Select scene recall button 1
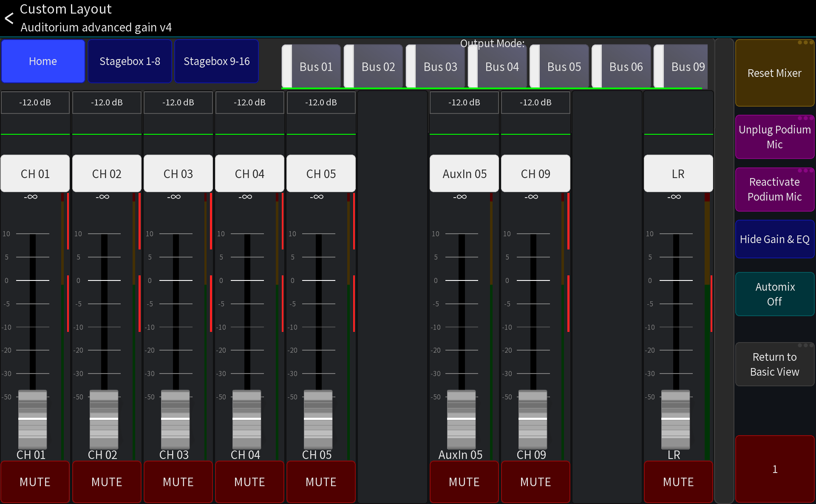 [x=774, y=469]
